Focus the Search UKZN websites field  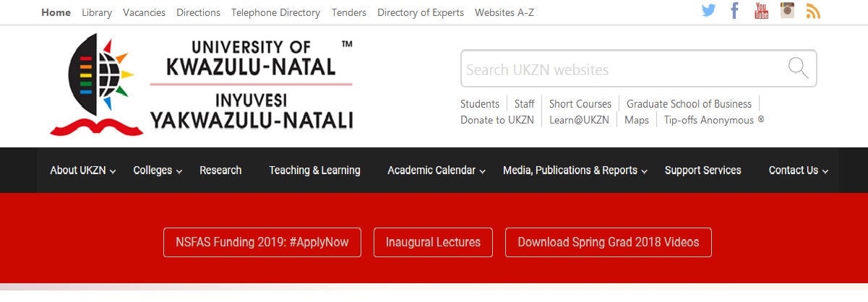tap(622, 69)
